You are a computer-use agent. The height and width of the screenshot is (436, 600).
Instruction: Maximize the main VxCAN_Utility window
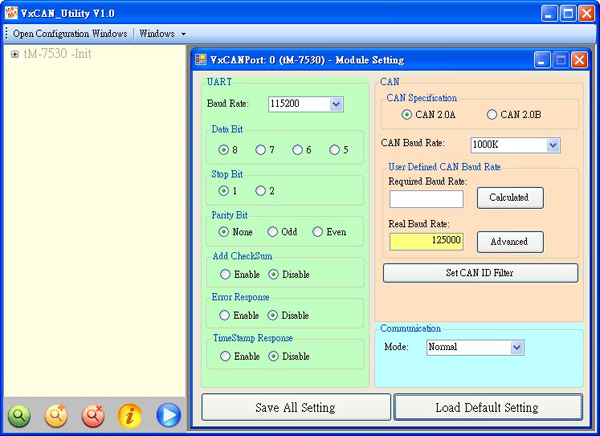[x=568, y=13]
